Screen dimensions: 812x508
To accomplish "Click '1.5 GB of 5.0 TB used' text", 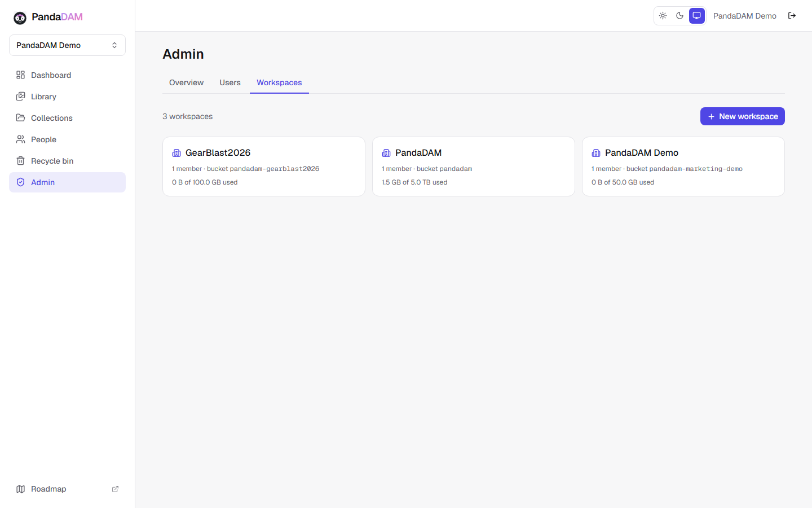I will (414, 182).
